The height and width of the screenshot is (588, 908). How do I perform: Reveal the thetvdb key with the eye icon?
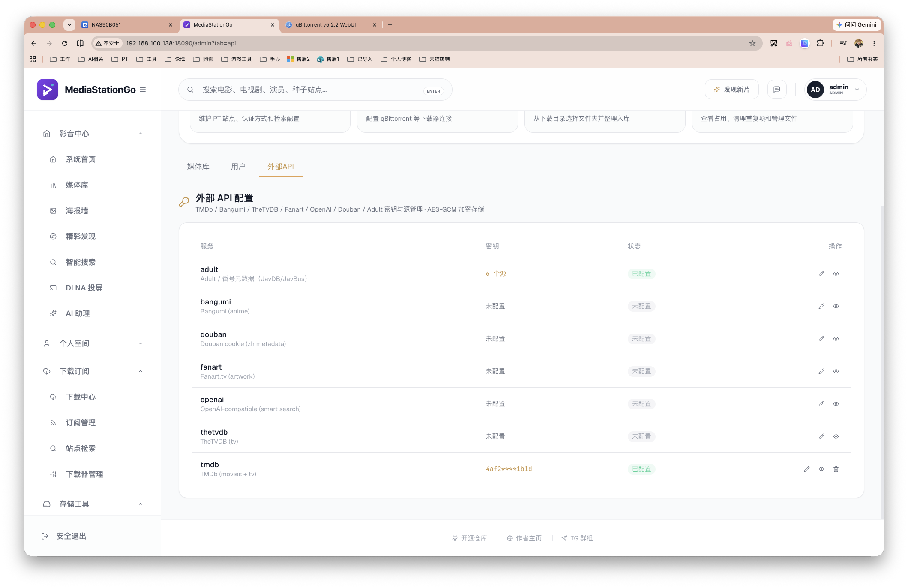click(x=836, y=436)
